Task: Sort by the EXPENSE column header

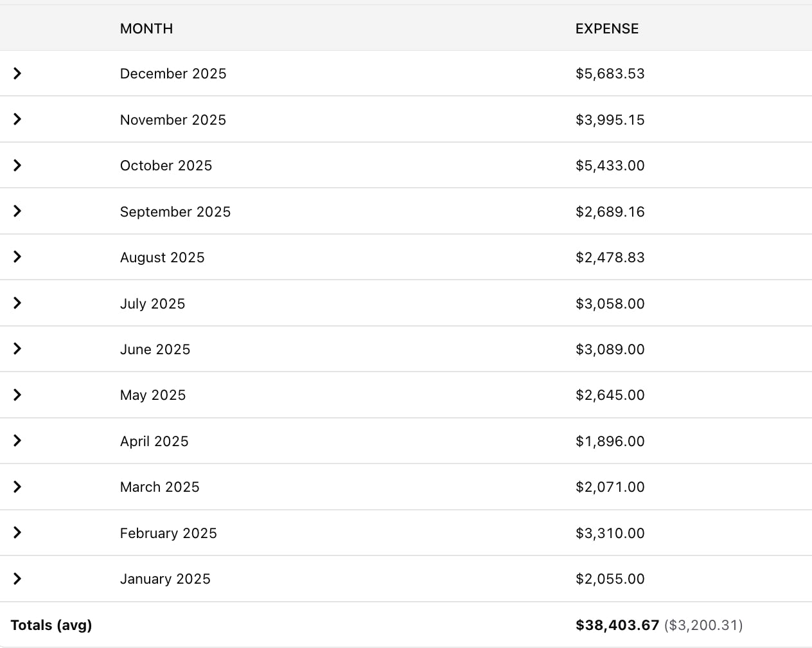Action: pyautogui.click(x=607, y=29)
